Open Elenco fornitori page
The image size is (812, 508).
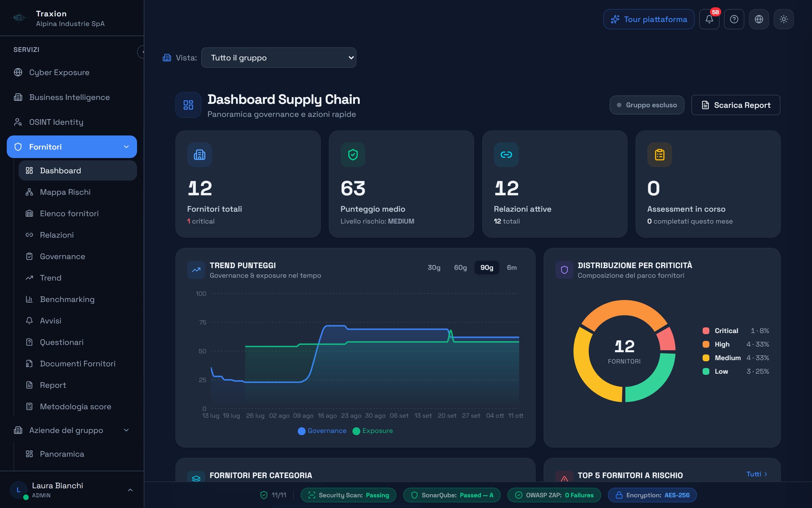point(78,213)
